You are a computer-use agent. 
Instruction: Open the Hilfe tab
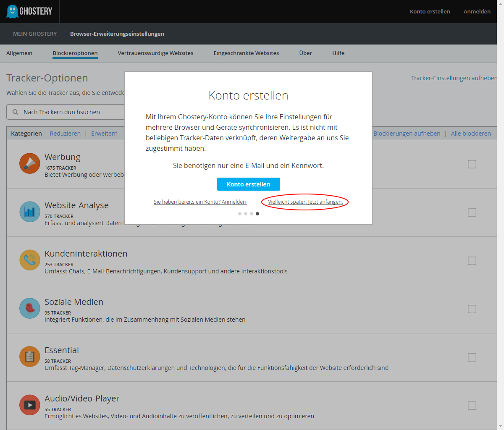tap(338, 53)
